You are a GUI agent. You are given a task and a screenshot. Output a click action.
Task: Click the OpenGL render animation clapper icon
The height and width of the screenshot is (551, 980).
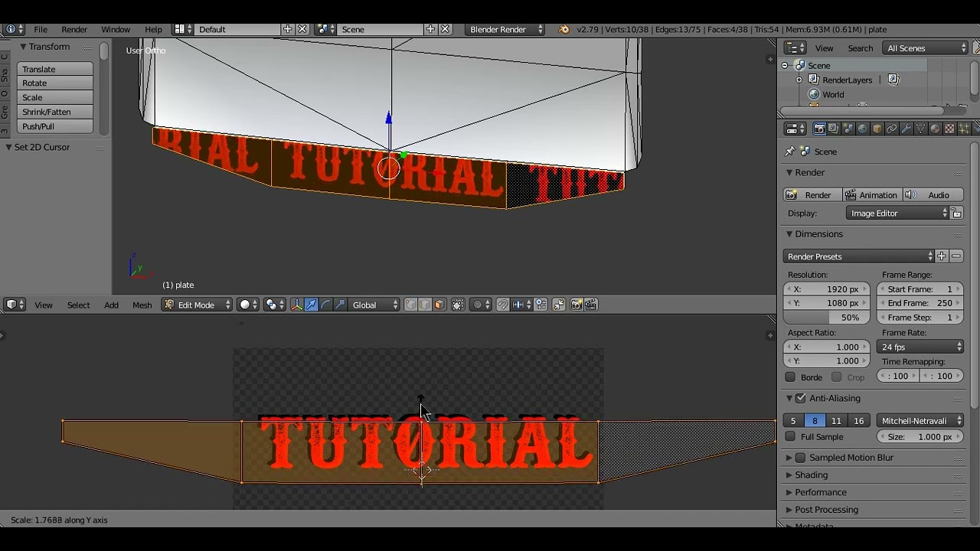(x=591, y=305)
